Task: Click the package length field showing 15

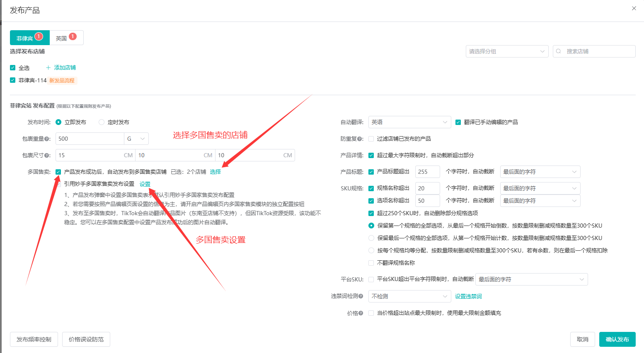Action: click(95, 155)
